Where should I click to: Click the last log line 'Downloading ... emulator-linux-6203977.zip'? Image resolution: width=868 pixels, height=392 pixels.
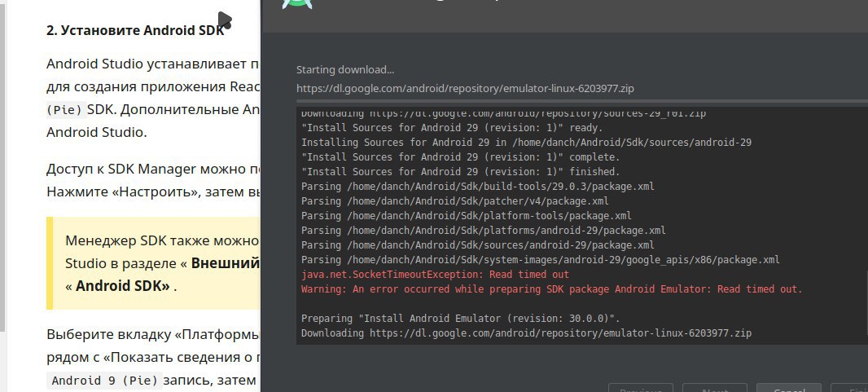(526, 333)
